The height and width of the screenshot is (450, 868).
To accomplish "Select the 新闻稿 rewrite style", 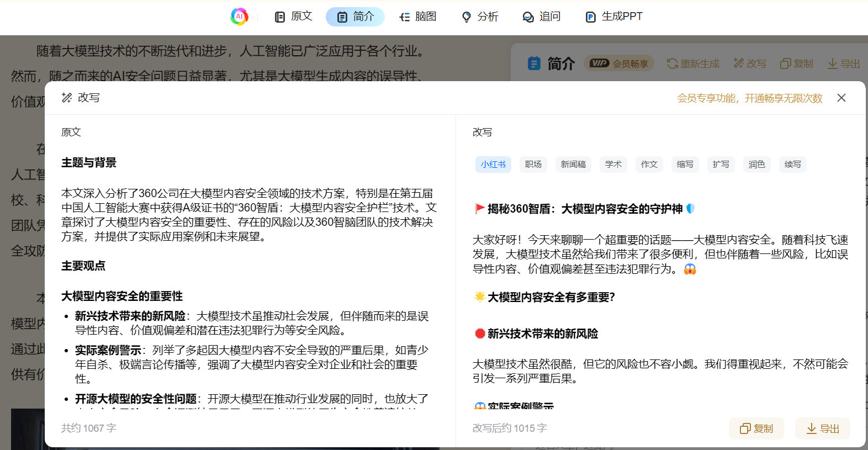I will pos(573,165).
